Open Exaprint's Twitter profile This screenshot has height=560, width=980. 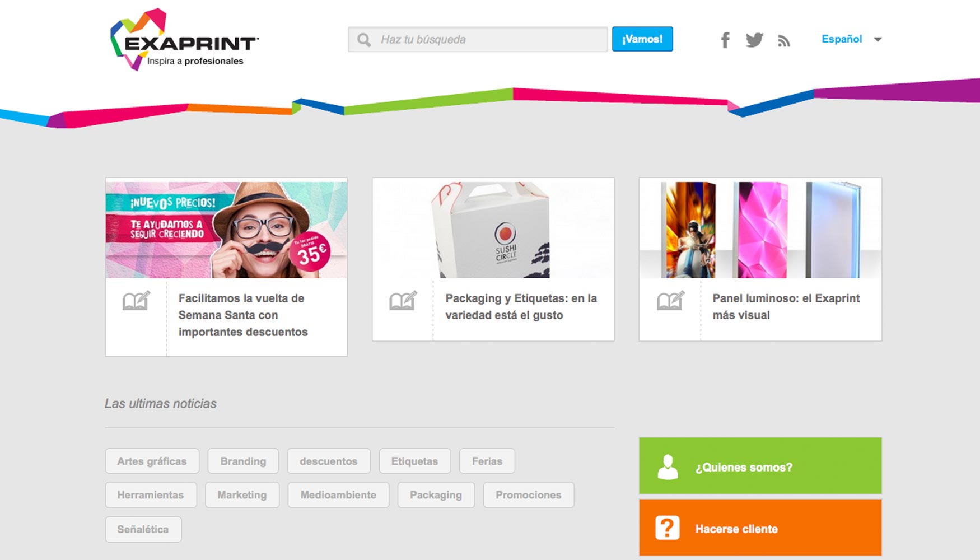(x=755, y=39)
